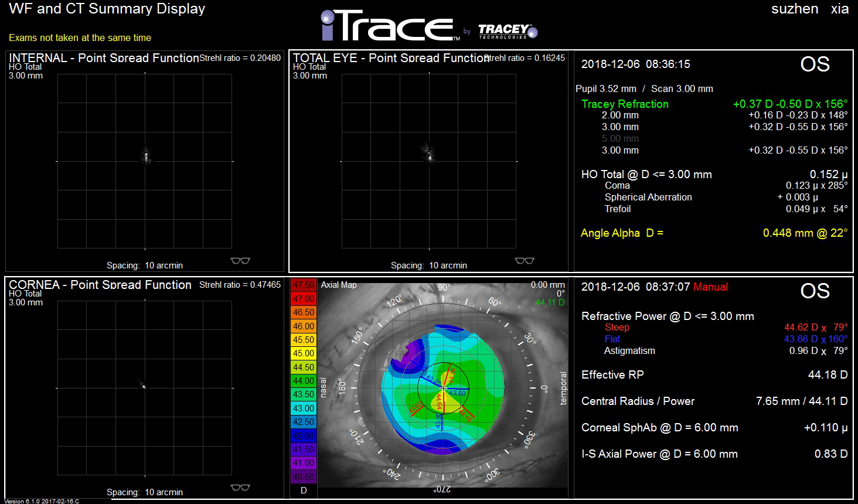The height and width of the screenshot is (504, 858).
Task: Click the glasses icon in the Cornea PSF panel
Action: [x=240, y=488]
